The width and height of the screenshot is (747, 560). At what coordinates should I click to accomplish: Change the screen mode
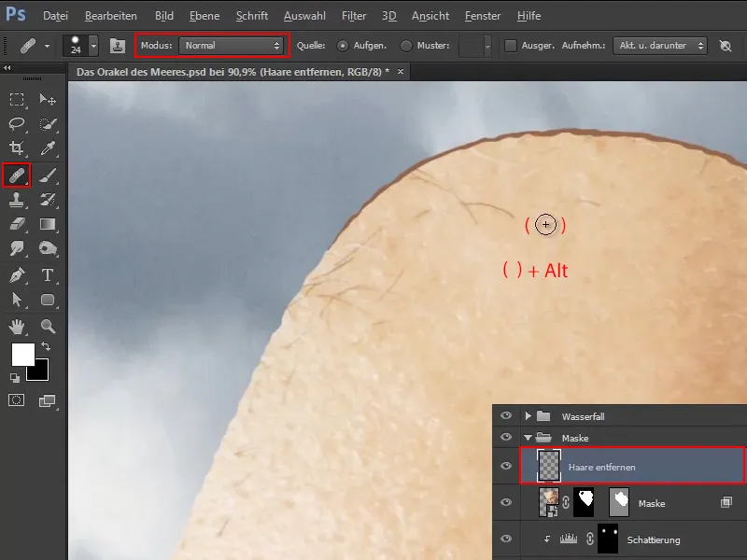coord(48,400)
